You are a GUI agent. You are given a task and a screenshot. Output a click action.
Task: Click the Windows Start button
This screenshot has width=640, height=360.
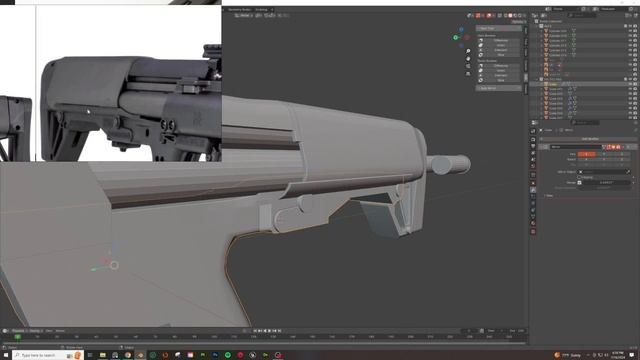pyautogui.click(x=6, y=355)
